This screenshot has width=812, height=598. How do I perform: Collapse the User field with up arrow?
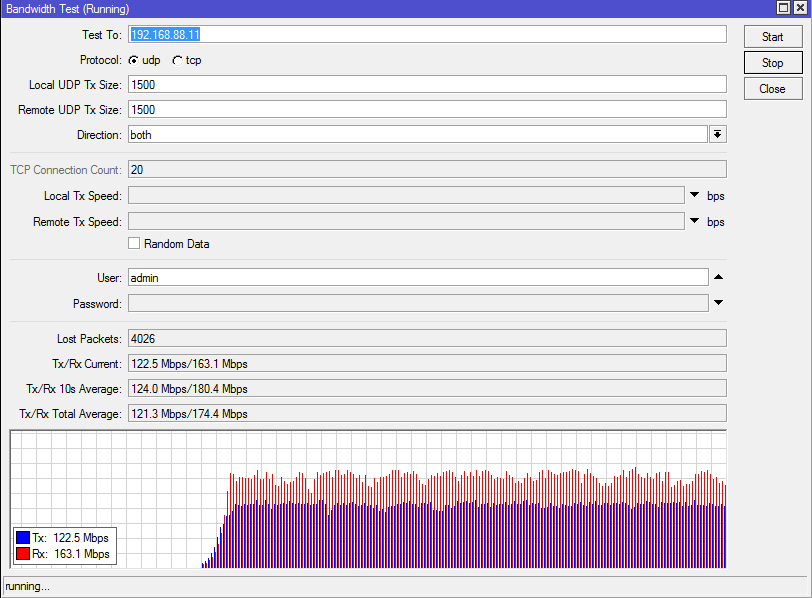click(x=717, y=277)
